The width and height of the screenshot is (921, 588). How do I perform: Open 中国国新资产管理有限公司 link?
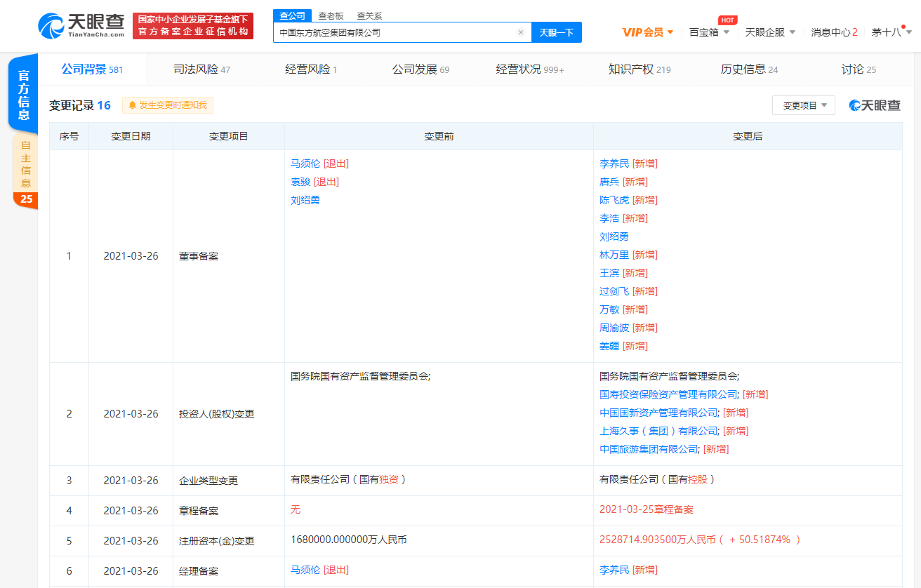pos(658,413)
